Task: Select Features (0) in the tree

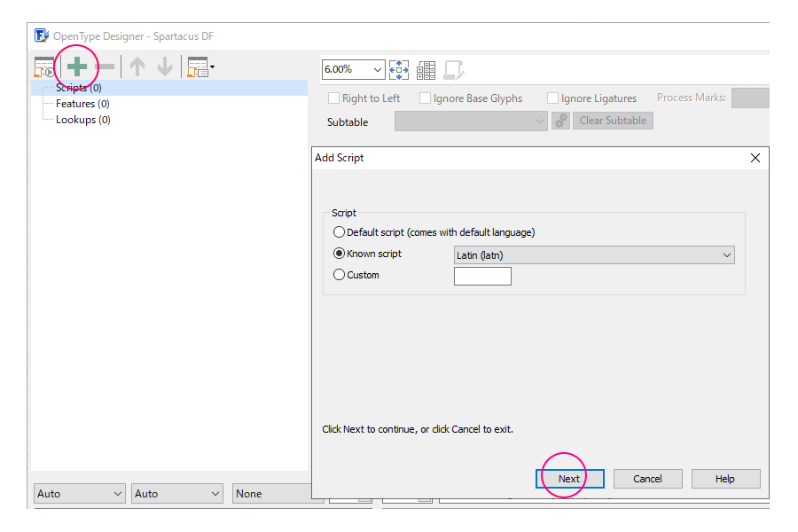Action: tap(82, 104)
